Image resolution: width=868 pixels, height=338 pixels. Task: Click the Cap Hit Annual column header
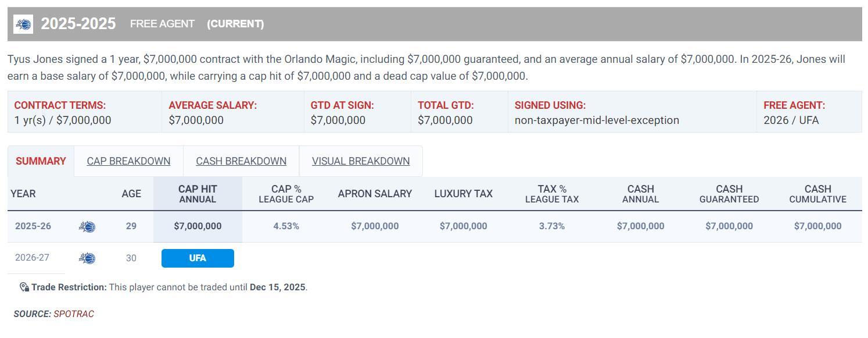[198, 194]
